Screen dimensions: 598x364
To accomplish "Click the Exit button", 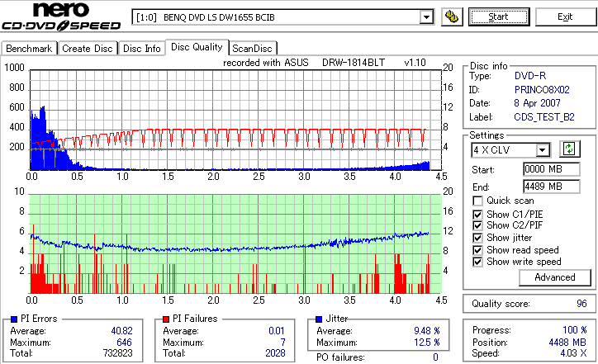I will [x=565, y=17].
